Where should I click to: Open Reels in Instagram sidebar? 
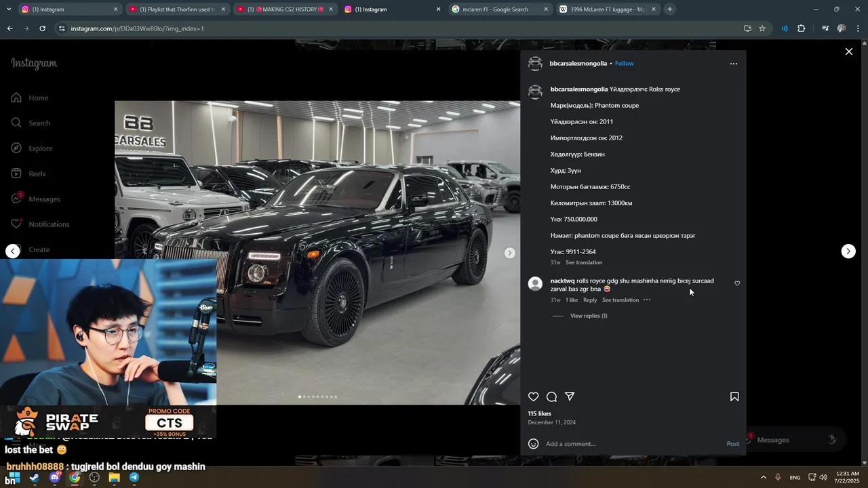28,174
